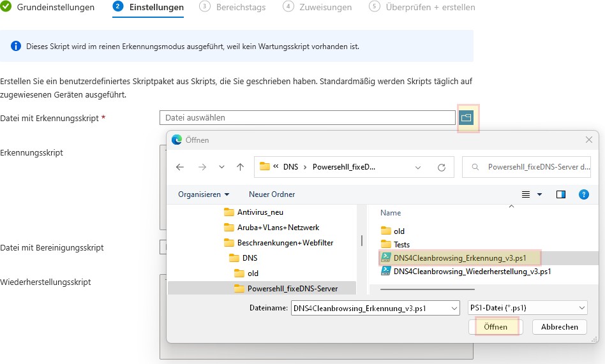The image size is (605, 364).
Task: Change view layout icon in dialog
Action: [x=527, y=194]
